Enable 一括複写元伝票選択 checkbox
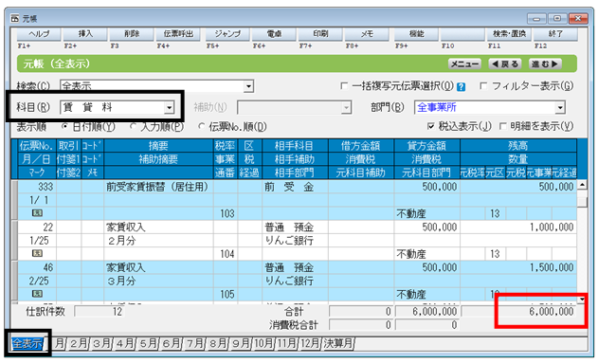Image resolution: width=598 pixels, height=364 pixels. click(x=344, y=86)
